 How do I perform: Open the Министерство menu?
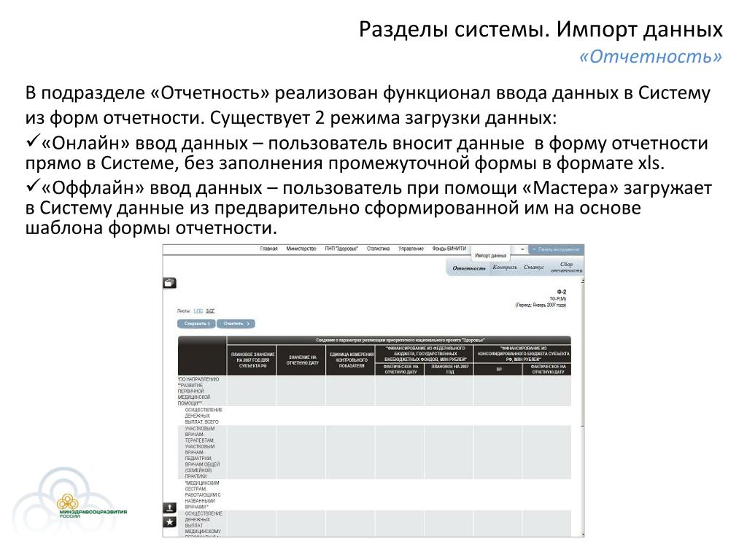[301, 249]
